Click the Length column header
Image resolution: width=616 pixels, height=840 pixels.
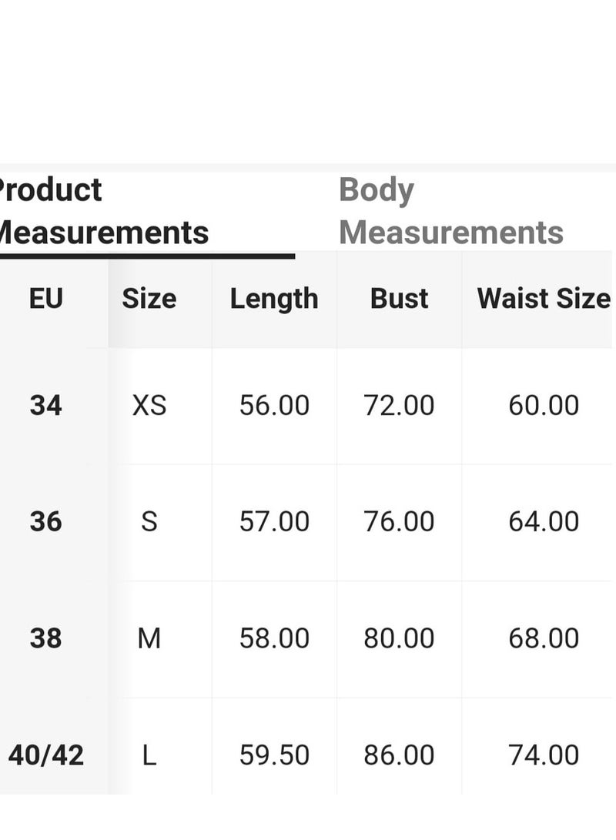click(274, 299)
